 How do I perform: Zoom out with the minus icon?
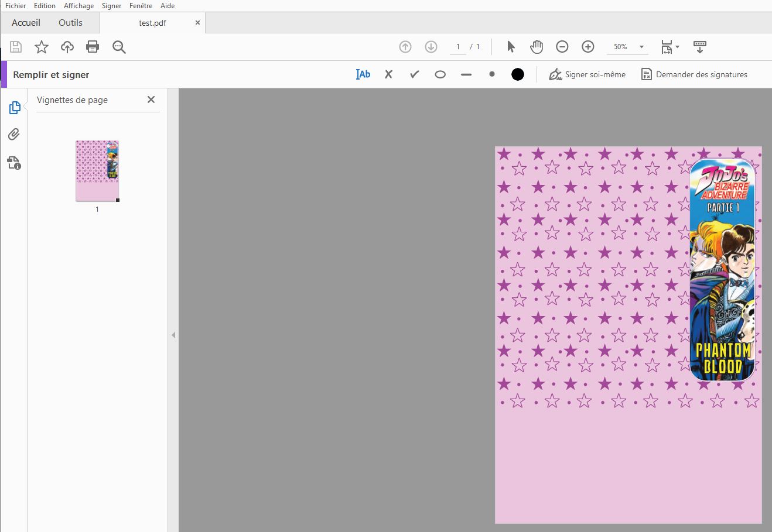point(562,47)
